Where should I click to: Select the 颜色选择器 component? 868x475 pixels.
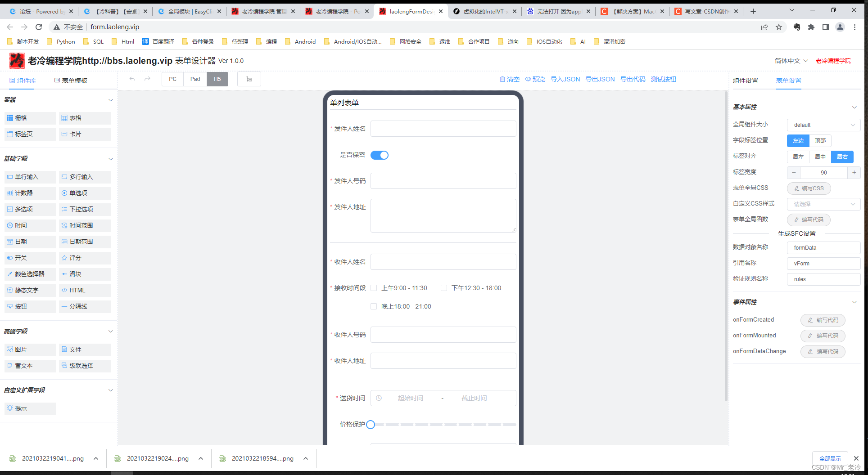coord(30,274)
